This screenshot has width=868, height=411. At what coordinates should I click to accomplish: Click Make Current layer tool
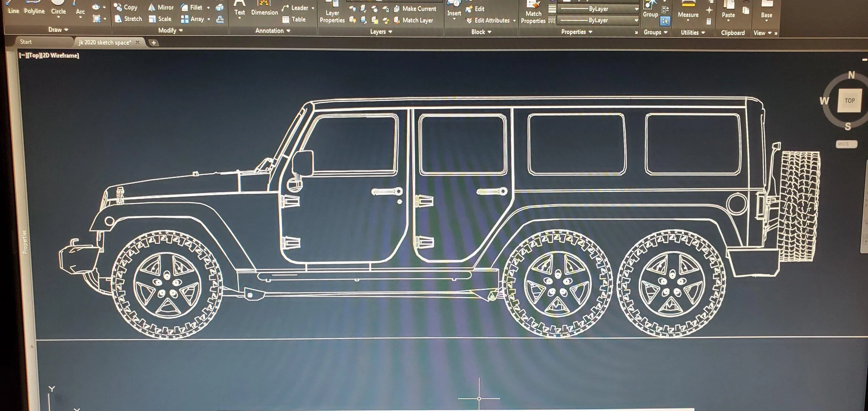tap(414, 9)
